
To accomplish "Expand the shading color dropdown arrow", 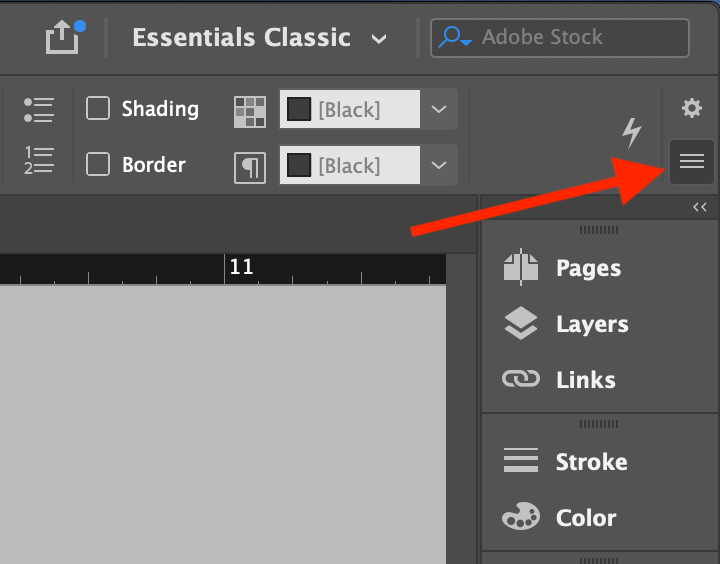I will tap(439, 109).
